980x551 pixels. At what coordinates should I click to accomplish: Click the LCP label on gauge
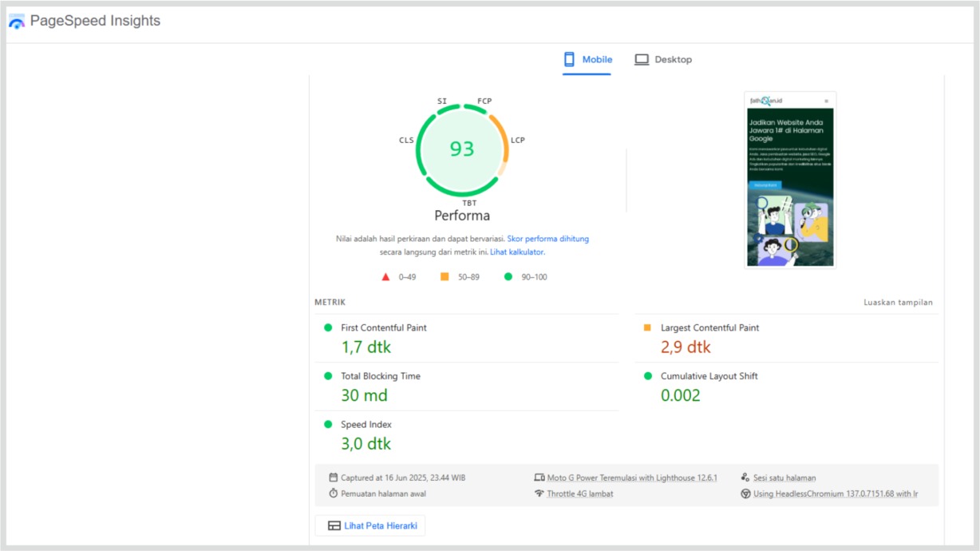[518, 141]
